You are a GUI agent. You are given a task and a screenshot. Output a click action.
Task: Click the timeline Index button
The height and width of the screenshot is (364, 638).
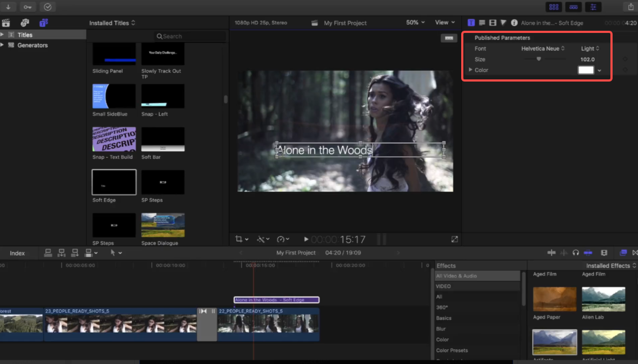[17, 253]
